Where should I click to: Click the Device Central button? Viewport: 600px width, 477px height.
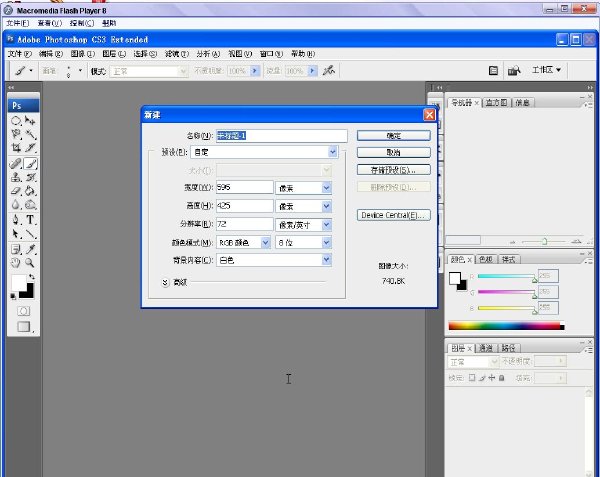[393, 215]
